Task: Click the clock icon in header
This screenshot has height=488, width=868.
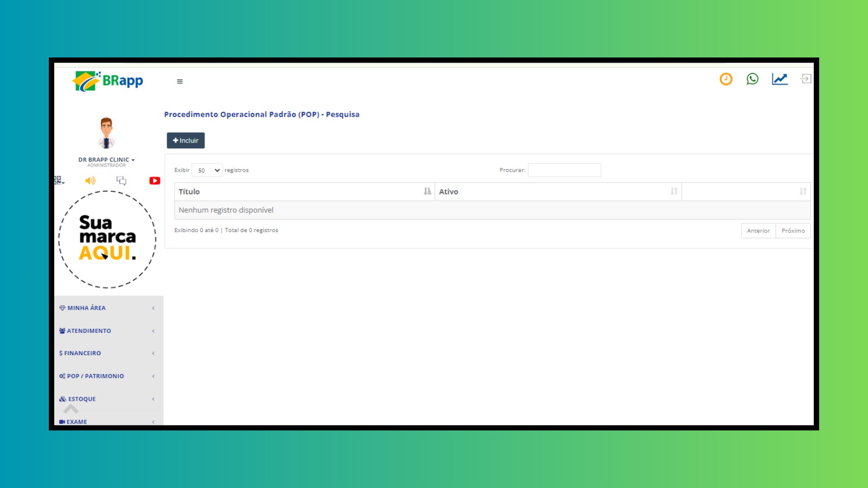Action: point(725,79)
